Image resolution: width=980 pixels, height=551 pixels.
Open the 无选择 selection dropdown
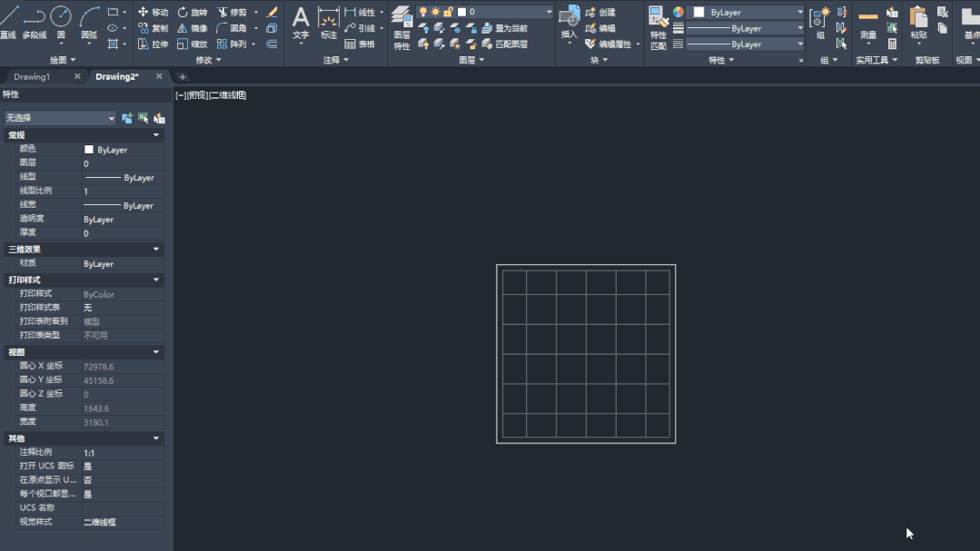click(60, 118)
